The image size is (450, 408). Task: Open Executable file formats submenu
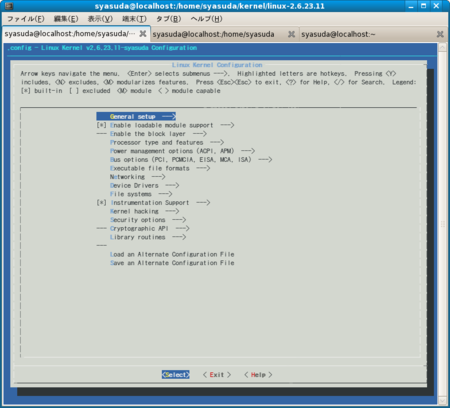point(160,168)
